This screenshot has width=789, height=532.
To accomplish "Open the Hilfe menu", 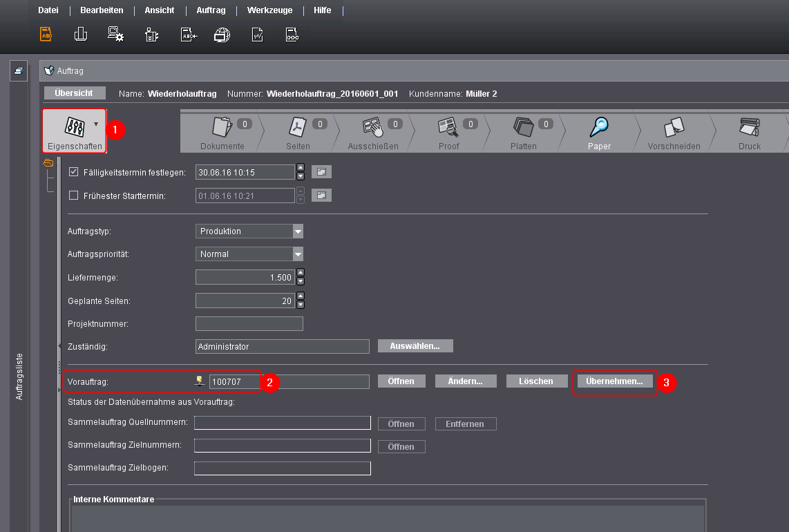I will [x=323, y=10].
